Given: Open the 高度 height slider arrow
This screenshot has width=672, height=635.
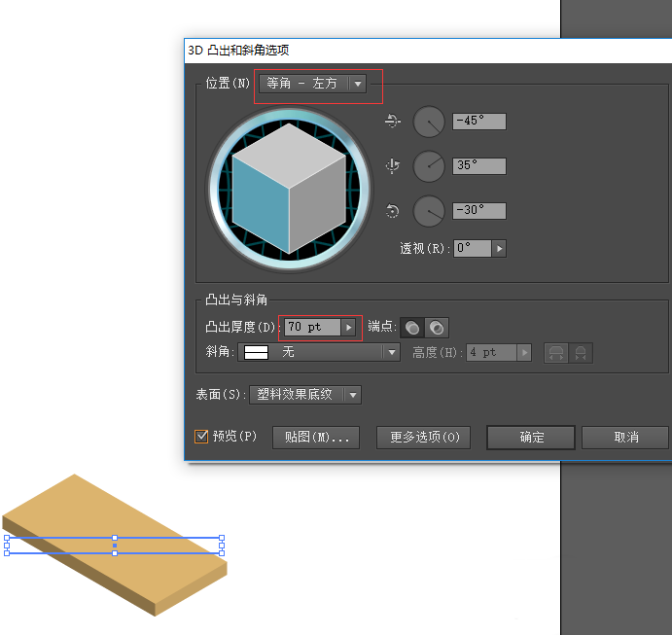Looking at the screenshot, I should pos(524,353).
